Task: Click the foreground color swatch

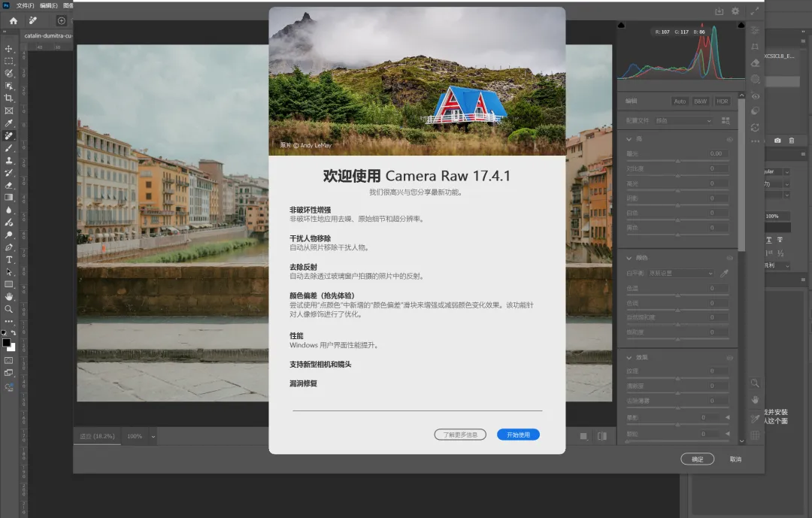Action: click(x=6, y=342)
